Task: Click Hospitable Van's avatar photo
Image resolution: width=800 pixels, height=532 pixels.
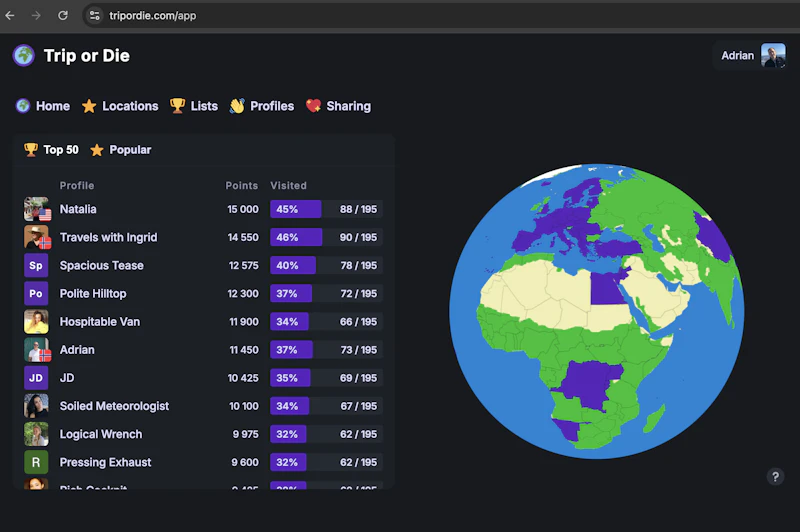Action: click(x=36, y=321)
